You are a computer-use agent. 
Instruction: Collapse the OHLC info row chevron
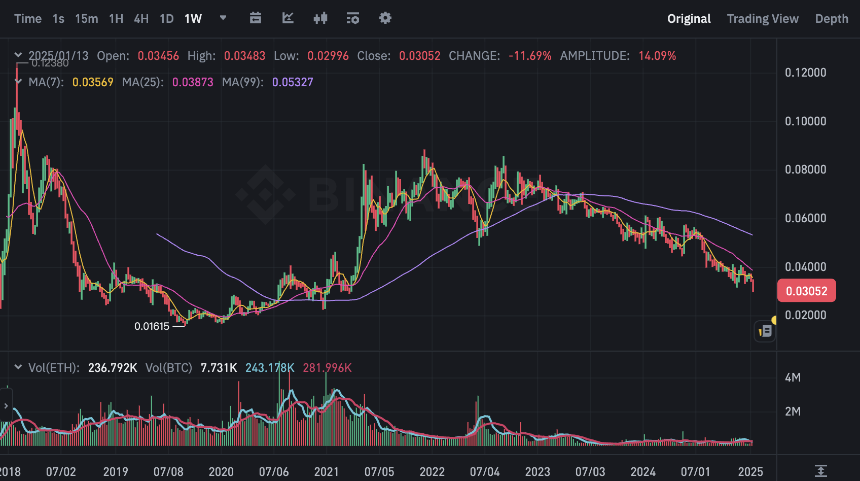18,55
